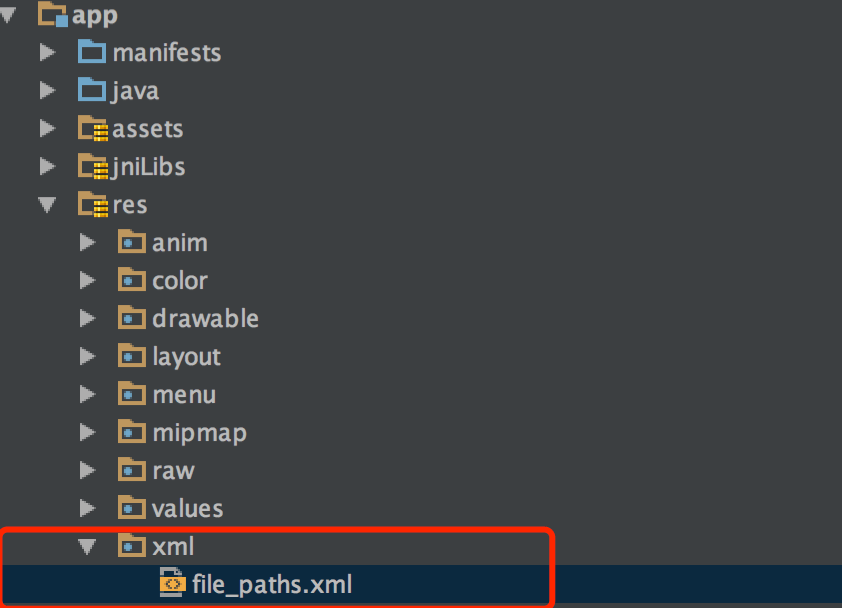Click the manifests folder icon
Image resolution: width=842 pixels, height=608 pixels.
(x=92, y=52)
